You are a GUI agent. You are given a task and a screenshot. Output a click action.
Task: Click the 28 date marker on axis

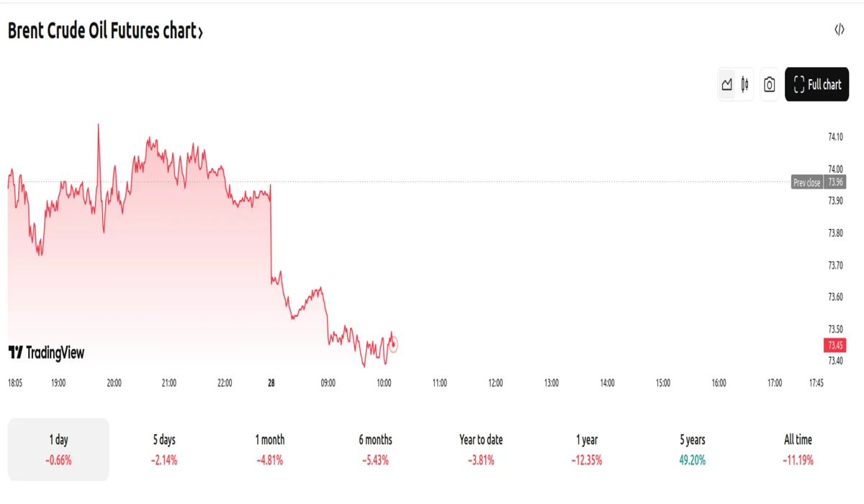(271, 383)
